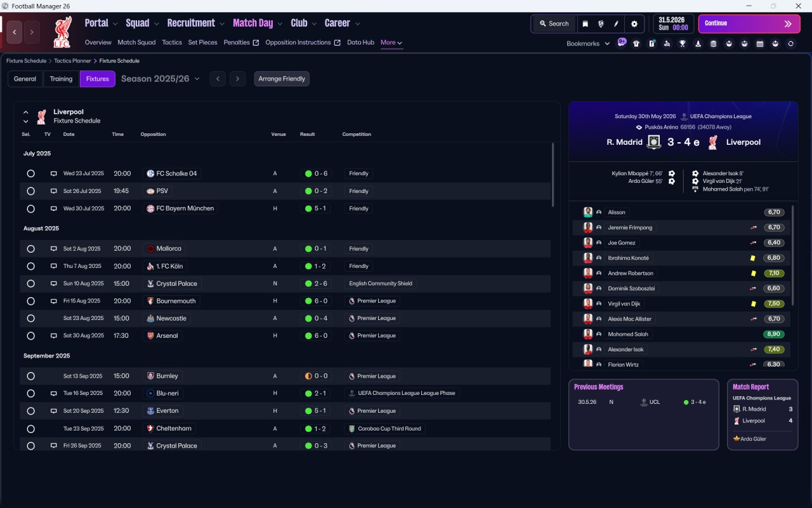Select the Mallorca fixture radio button
This screenshot has height=508, width=812.
click(30, 249)
